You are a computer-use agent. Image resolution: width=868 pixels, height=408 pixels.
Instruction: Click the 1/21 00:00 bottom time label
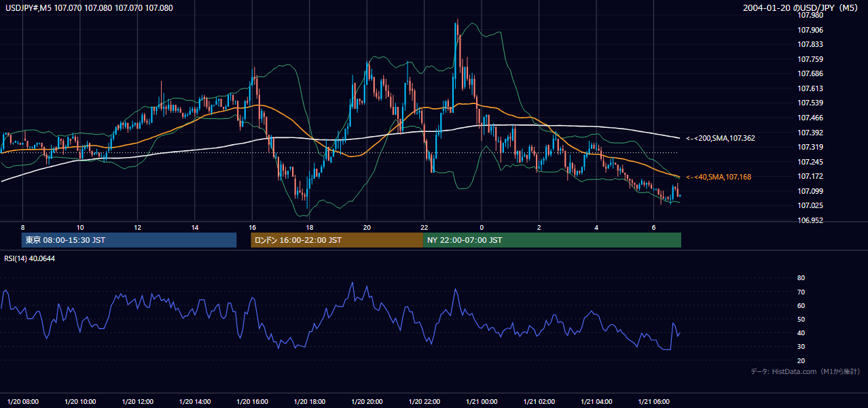click(x=482, y=401)
